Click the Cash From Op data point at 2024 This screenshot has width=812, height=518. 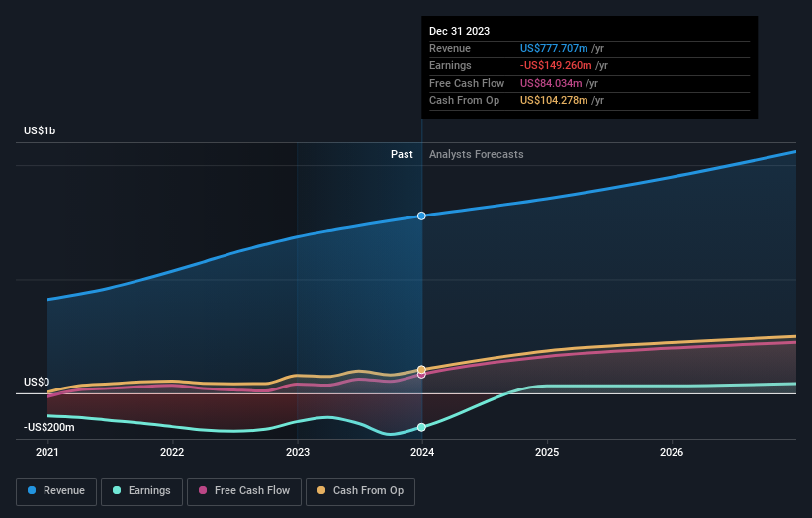coord(421,370)
